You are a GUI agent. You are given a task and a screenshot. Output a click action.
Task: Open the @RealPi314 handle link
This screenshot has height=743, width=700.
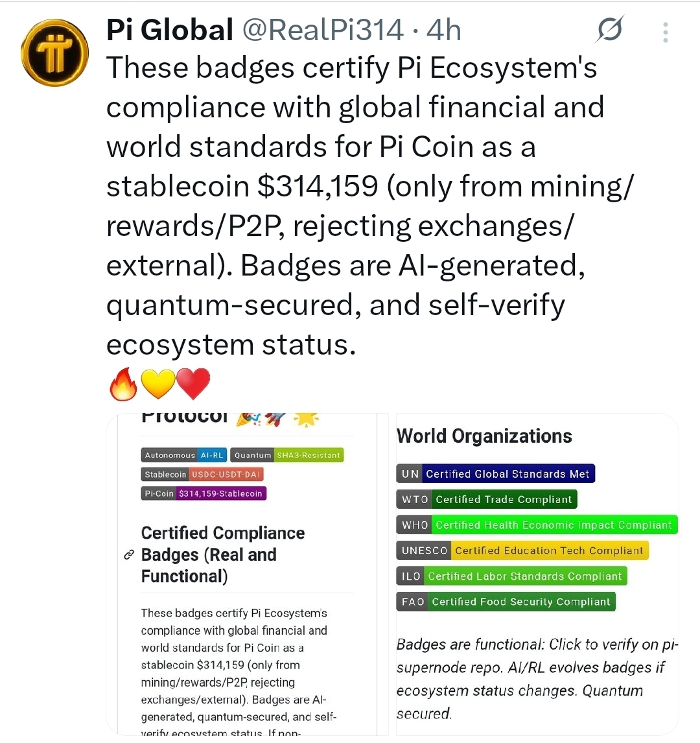point(322,30)
